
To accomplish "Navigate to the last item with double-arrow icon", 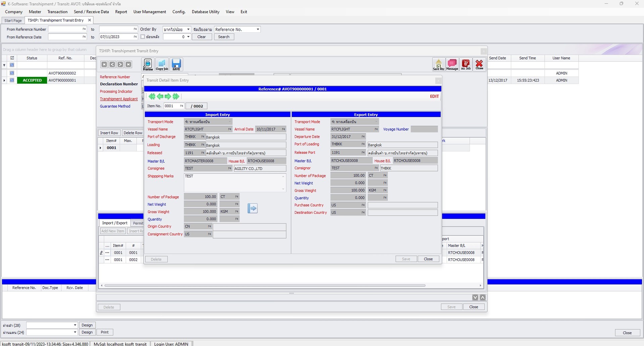I will pyautogui.click(x=176, y=97).
